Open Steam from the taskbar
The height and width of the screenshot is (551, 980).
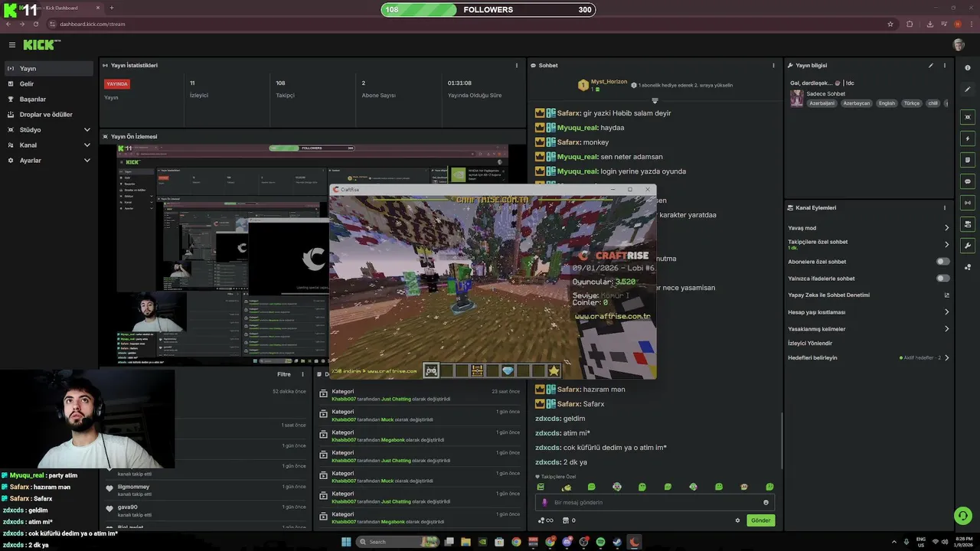[617, 542]
